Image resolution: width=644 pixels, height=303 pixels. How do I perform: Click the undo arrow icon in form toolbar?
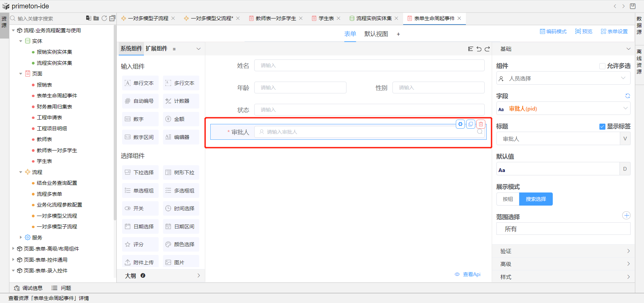479,49
